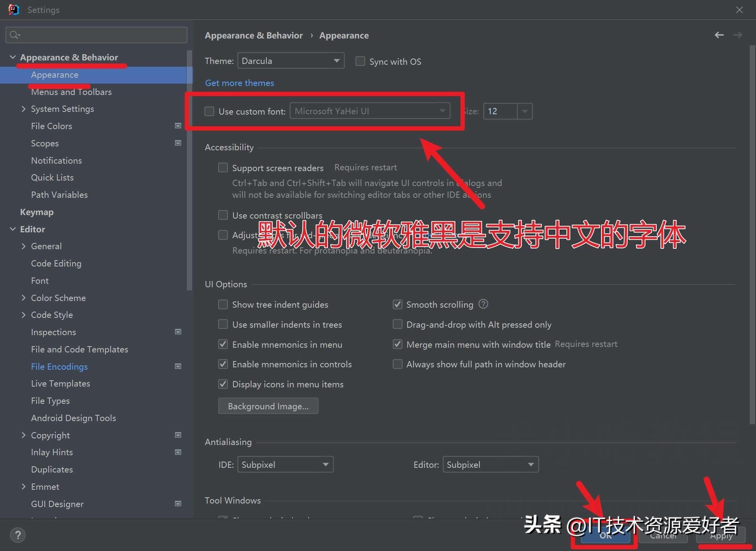Click the Cancel button
This screenshot has height=551, width=756.
point(663,535)
